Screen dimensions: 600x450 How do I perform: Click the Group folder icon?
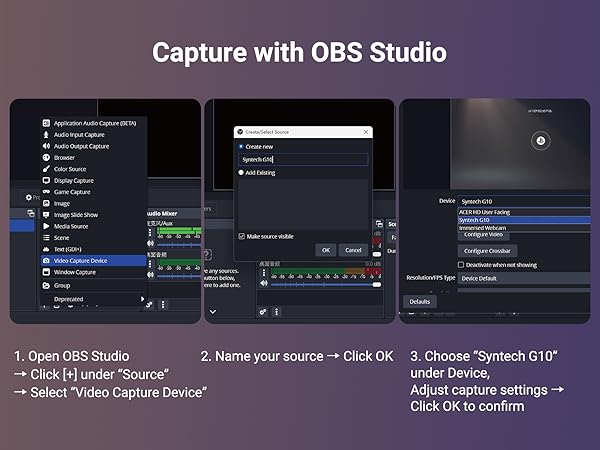(46, 285)
